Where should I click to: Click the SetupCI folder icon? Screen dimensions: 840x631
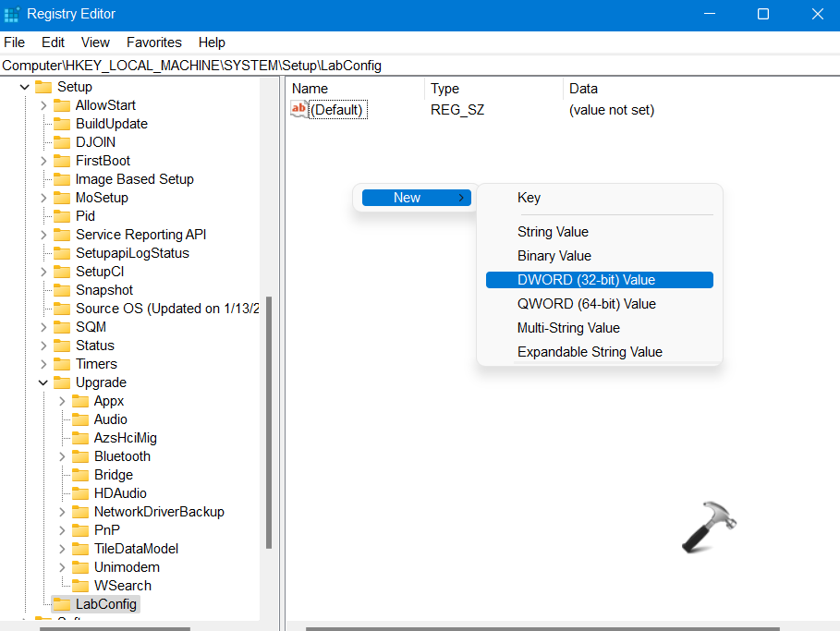tap(62, 272)
